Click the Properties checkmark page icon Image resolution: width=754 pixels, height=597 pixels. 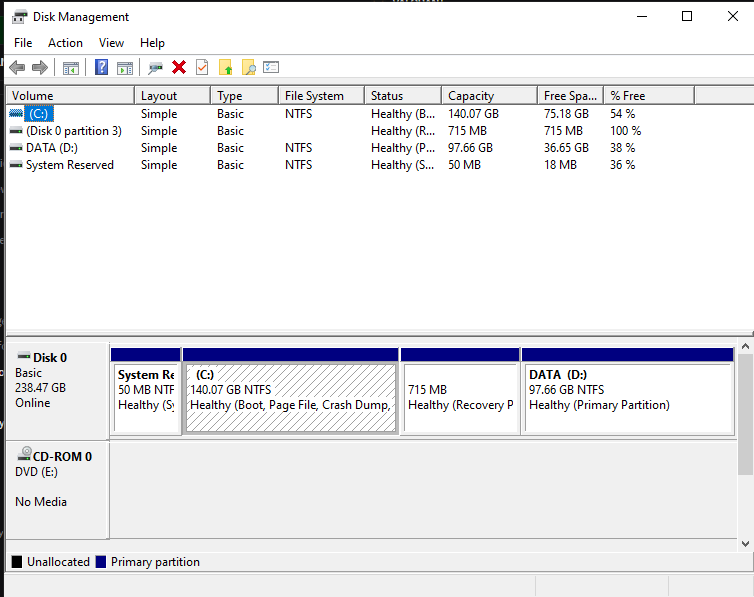coord(202,67)
